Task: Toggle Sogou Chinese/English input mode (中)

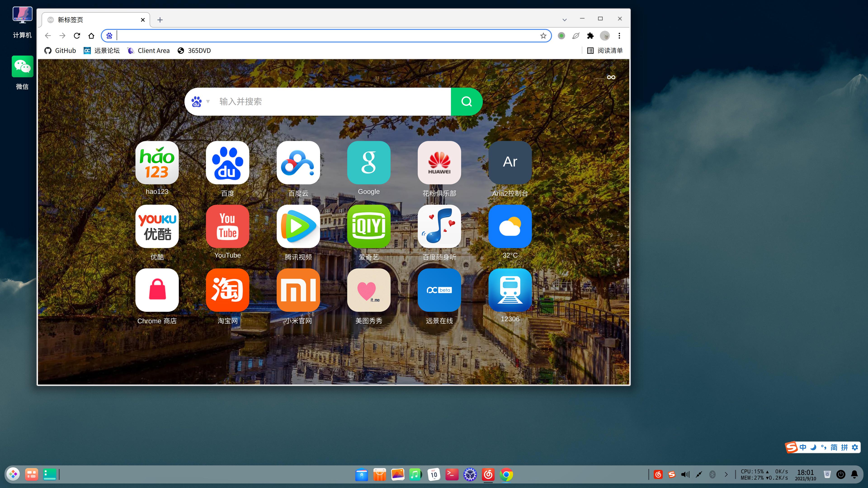Action: coord(803,447)
